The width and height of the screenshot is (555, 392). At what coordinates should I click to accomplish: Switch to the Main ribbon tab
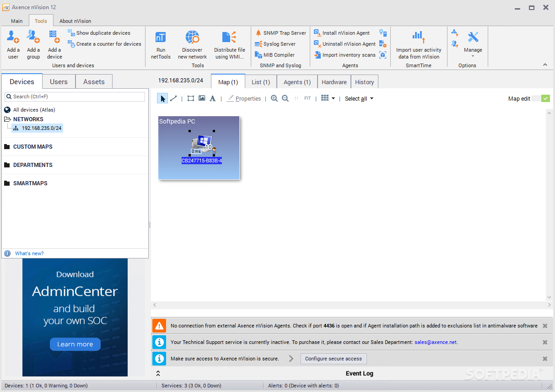point(17,21)
